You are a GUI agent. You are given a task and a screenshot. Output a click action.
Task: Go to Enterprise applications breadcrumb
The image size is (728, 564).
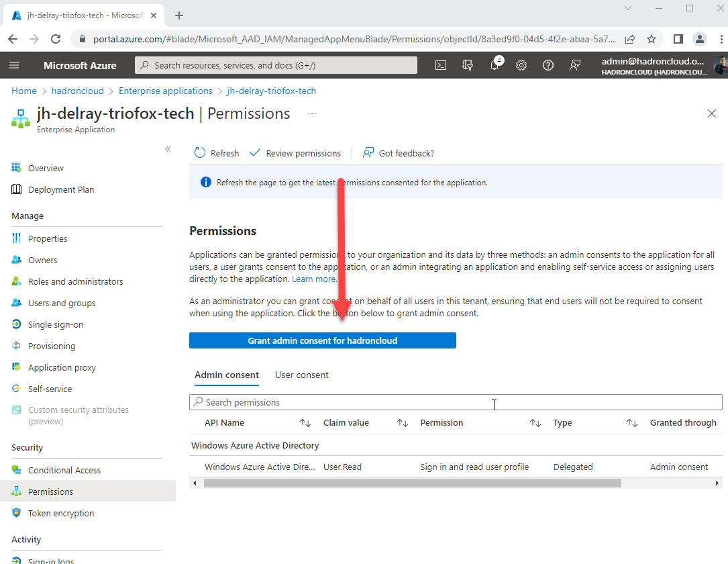pyautogui.click(x=165, y=91)
